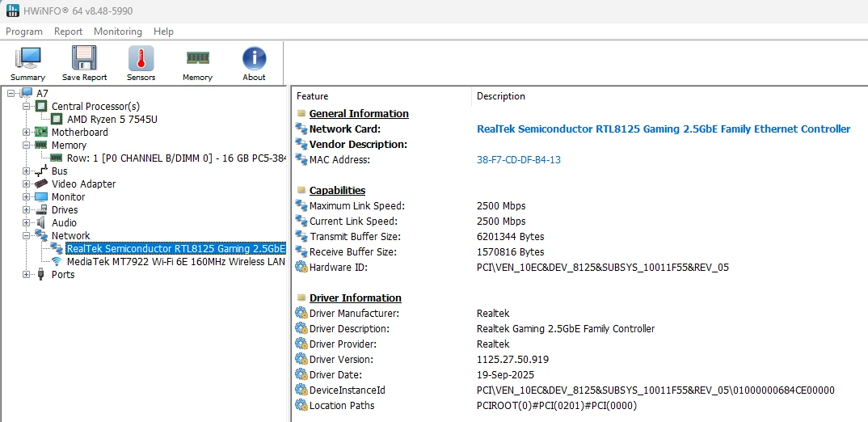The image size is (868, 422).
Task: Open the About info icon
Action: pyautogui.click(x=254, y=58)
